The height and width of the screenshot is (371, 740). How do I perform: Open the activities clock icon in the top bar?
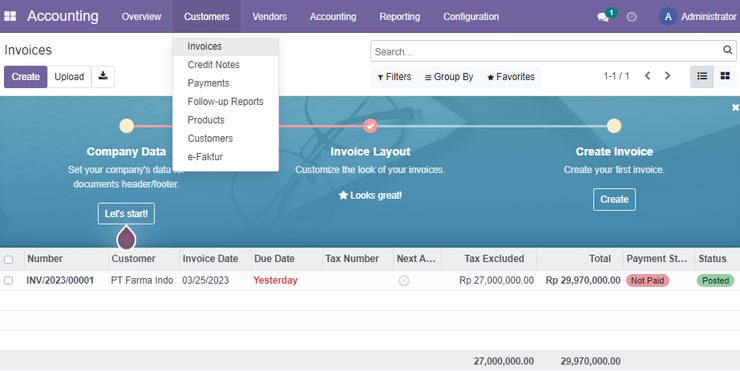(x=631, y=17)
